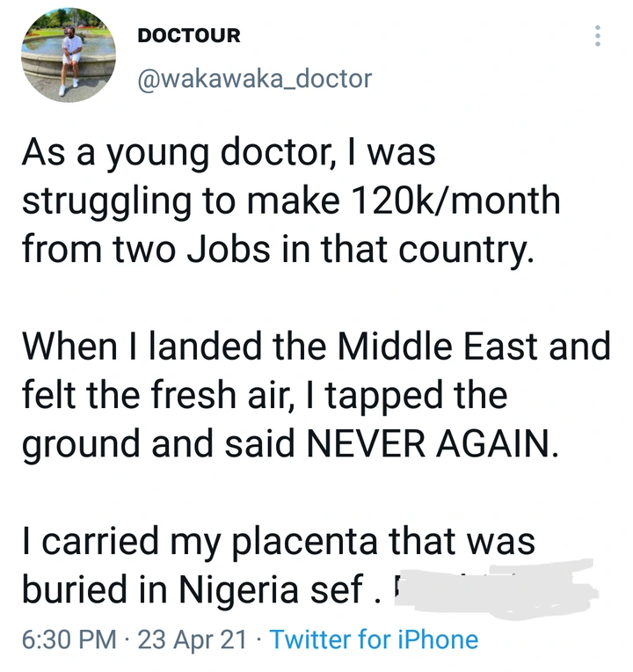Click the word "placenta" in the tweet
Image resolution: width=633 pixels, height=672 pixels.
click(305, 542)
